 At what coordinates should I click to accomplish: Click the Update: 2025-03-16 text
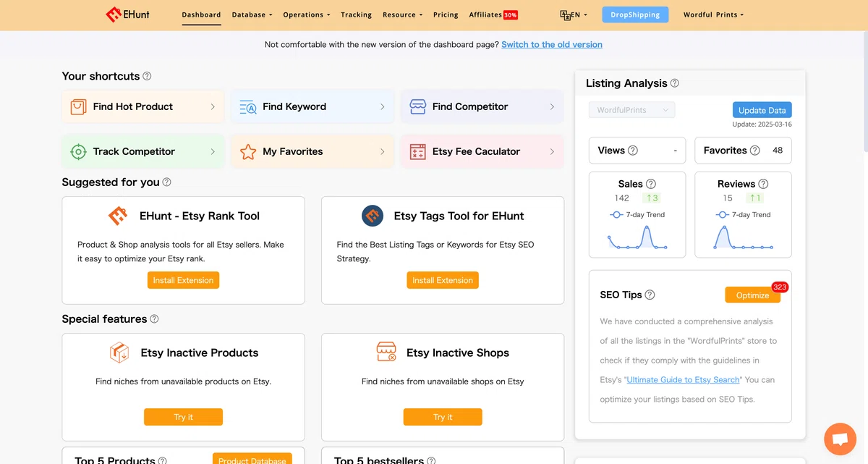(762, 125)
